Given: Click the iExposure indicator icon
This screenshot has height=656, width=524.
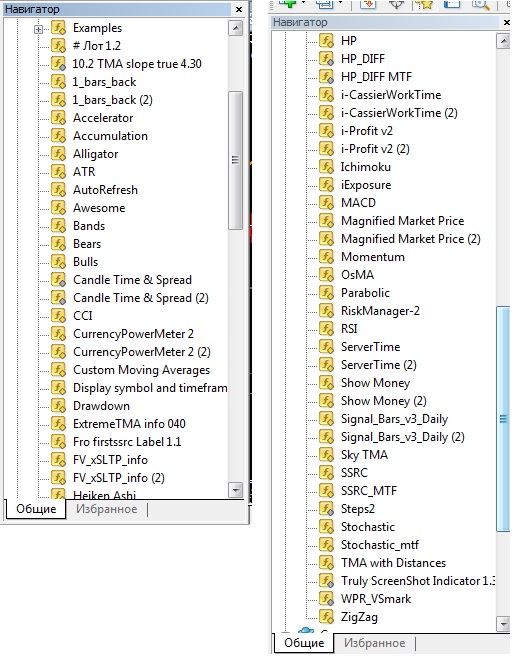Looking at the screenshot, I should [326, 184].
